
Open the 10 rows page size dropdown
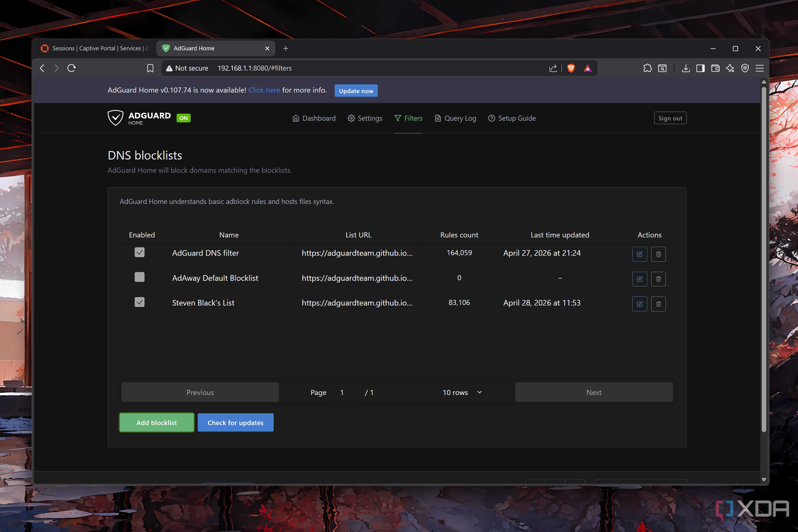pyautogui.click(x=462, y=392)
